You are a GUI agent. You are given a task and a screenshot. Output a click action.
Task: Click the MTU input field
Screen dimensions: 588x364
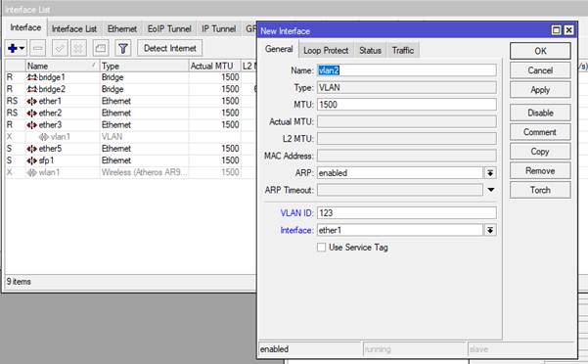point(407,105)
